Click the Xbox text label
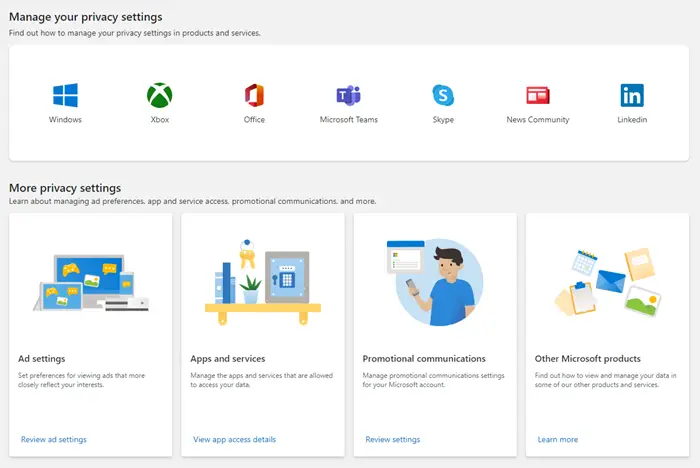Screen dimensions: 700x468 pyautogui.click(x=159, y=120)
